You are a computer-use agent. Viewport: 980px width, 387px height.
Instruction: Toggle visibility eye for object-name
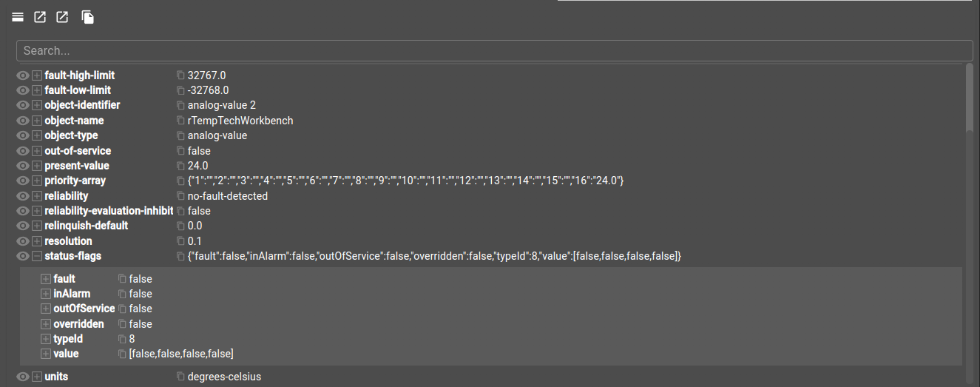tap(23, 121)
